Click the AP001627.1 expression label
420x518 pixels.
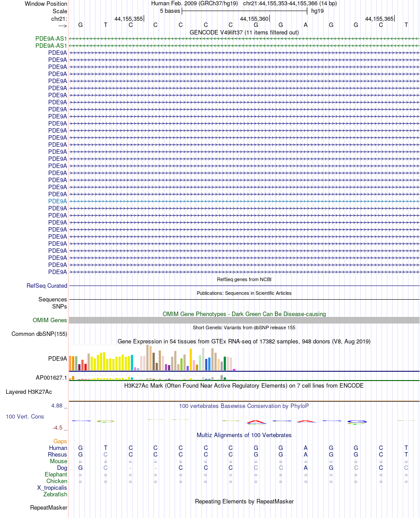51,377
